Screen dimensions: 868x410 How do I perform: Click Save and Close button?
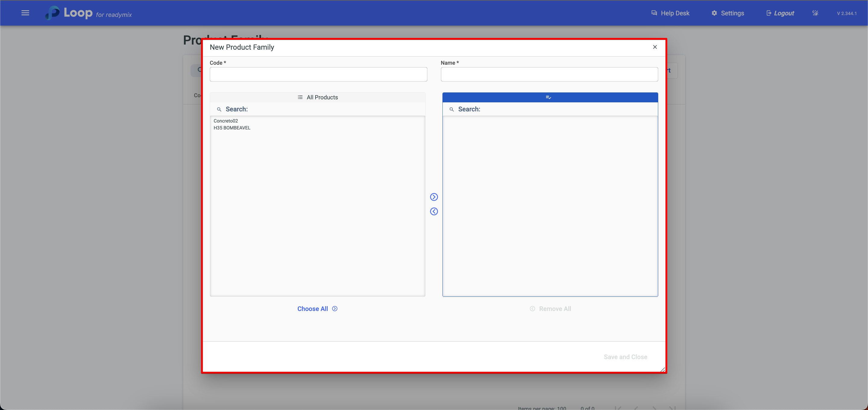(625, 357)
